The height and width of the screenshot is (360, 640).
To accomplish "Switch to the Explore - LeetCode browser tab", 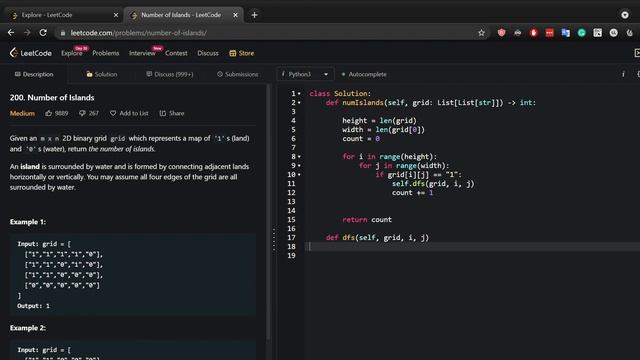I will tap(62, 15).
